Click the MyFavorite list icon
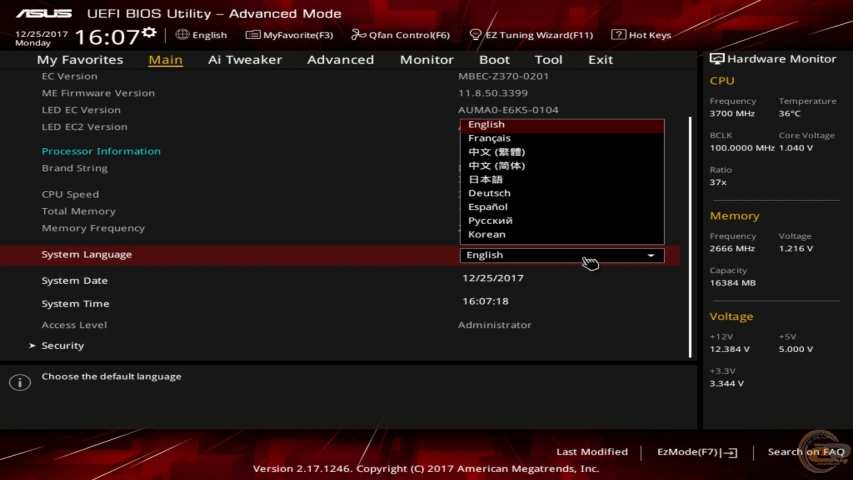Viewport: 853px width, 480px height. [252, 35]
